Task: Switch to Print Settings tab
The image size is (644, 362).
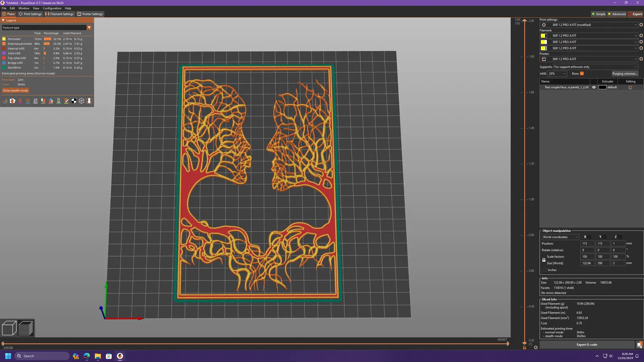Action: tap(30, 14)
